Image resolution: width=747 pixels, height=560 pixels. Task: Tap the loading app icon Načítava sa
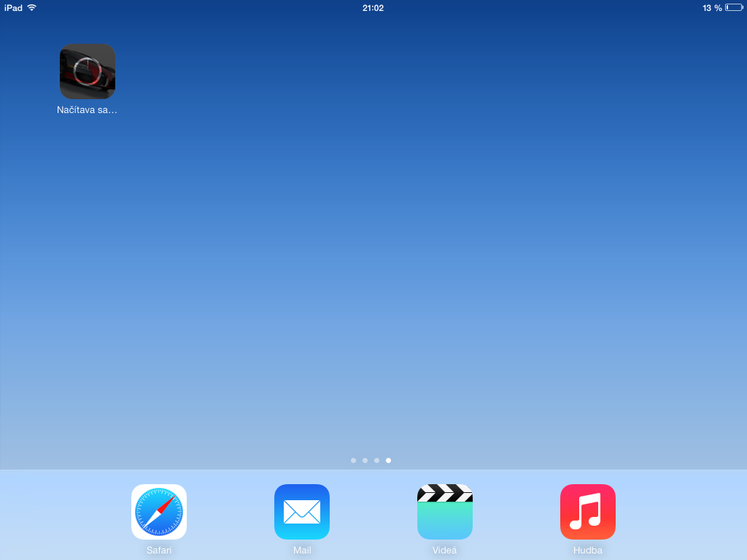(x=88, y=71)
